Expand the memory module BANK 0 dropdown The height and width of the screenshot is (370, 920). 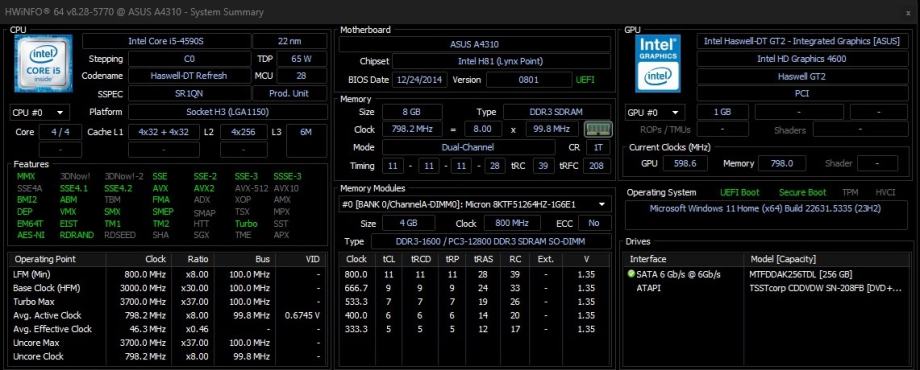pyautogui.click(x=475, y=204)
